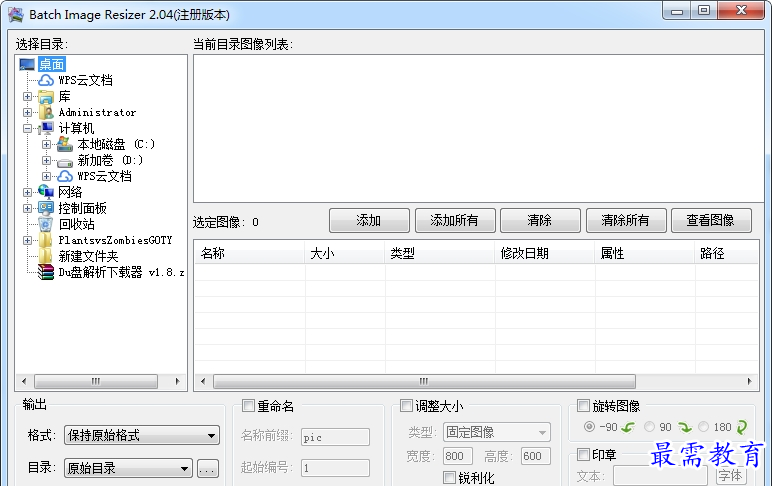Viewport: 772px width, 486px height.
Task: Expand the PlantsvsZombiesGOTY folder node
Action: tap(28, 240)
